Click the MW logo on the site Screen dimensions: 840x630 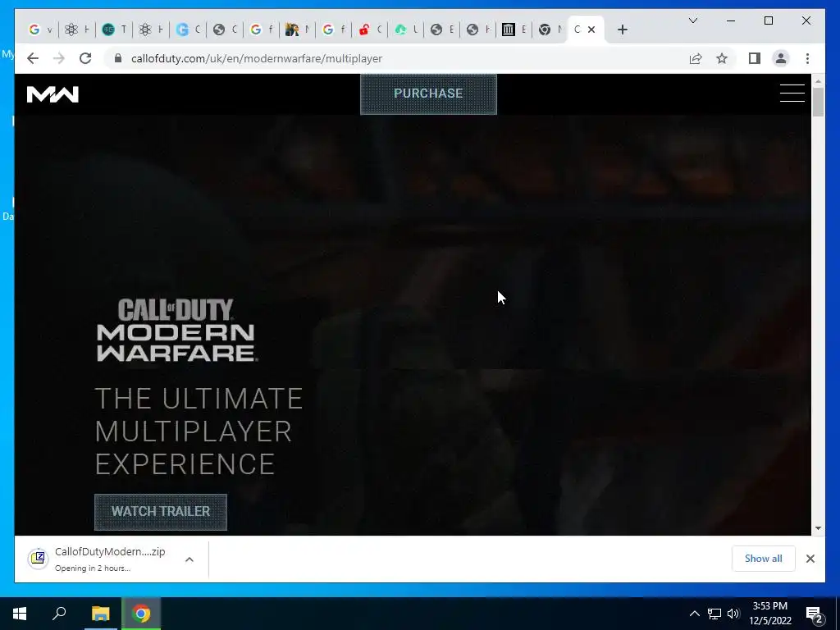click(52, 94)
